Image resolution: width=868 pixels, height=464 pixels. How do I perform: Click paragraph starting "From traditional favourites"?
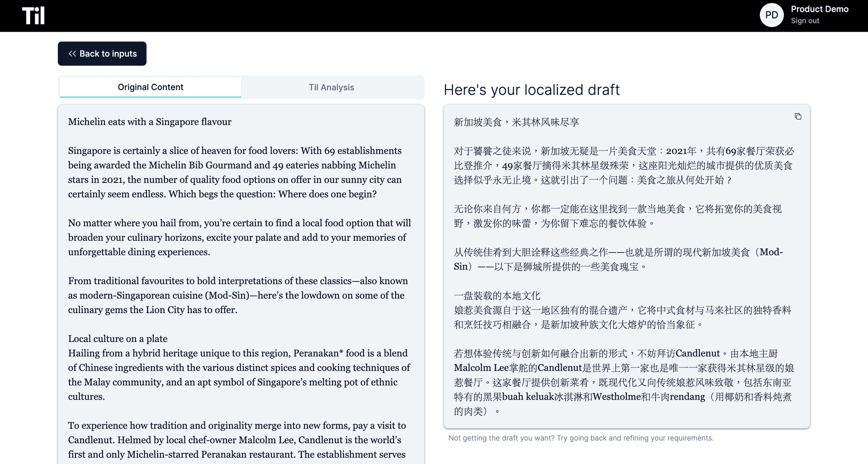pyautogui.click(x=238, y=295)
